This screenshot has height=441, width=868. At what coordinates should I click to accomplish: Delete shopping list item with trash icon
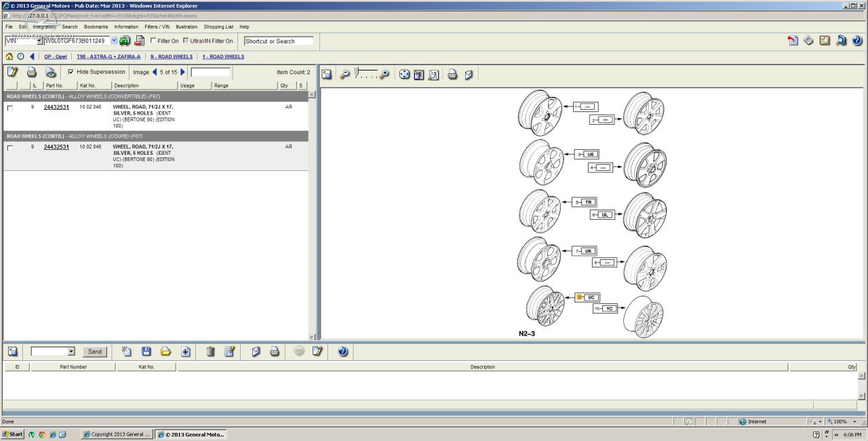click(210, 351)
